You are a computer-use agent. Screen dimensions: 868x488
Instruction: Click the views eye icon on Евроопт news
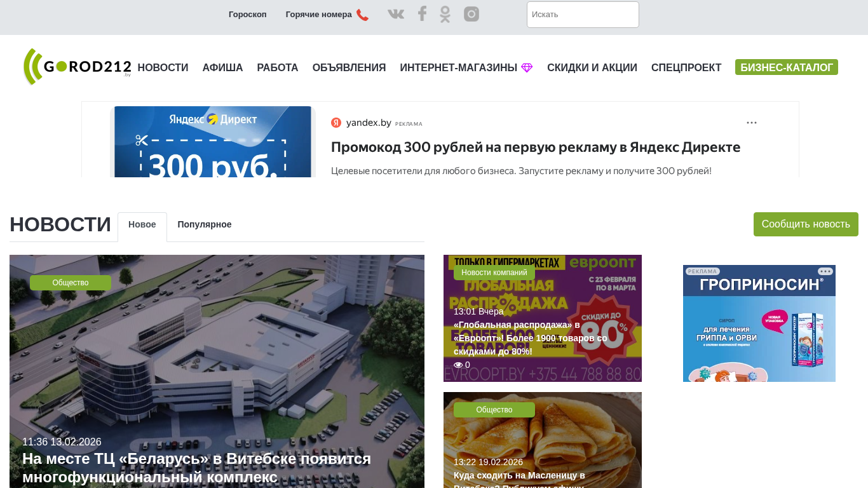pos(458,365)
